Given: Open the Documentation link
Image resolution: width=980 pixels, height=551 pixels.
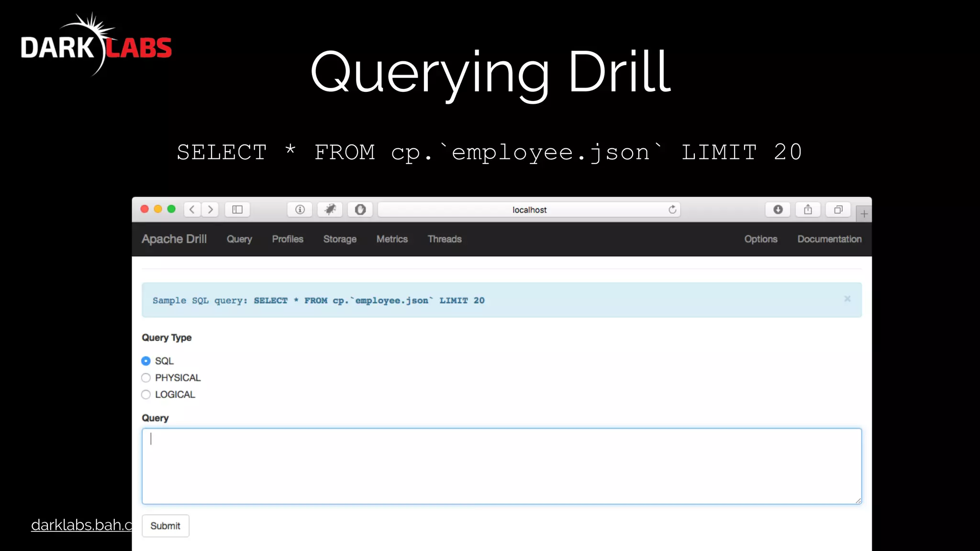Looking at the screenshot, I should (x=829, y=239).
